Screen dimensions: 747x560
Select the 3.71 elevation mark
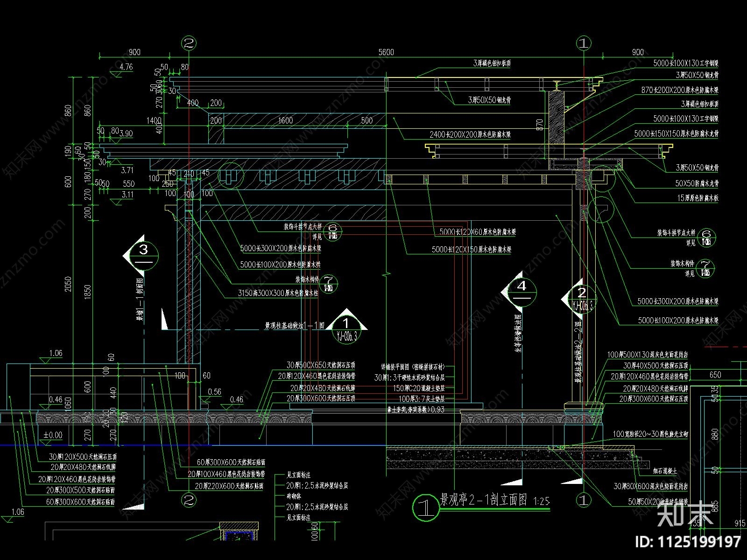(x=127, y=170)
